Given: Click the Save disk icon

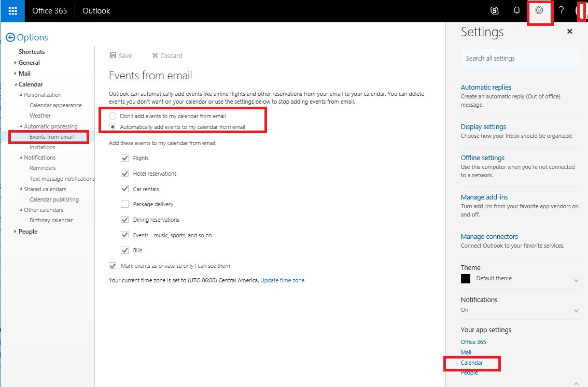Looking at the screenshot, I should pyautogui.click(x=113, y=55).
